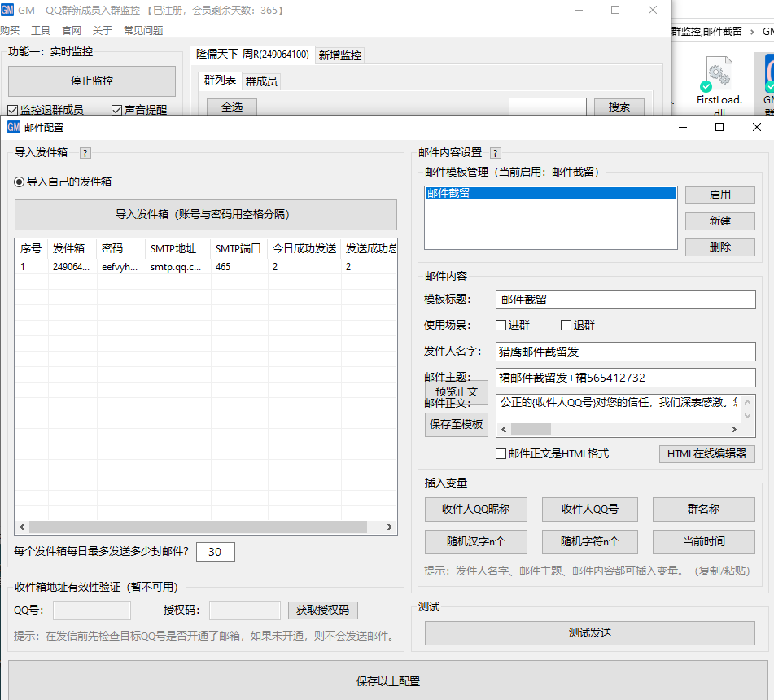Viewport: 774px width, 700px height.
Task: Click 邮件正文 vertical scroll down arrow
Action: tap(747, 416)
